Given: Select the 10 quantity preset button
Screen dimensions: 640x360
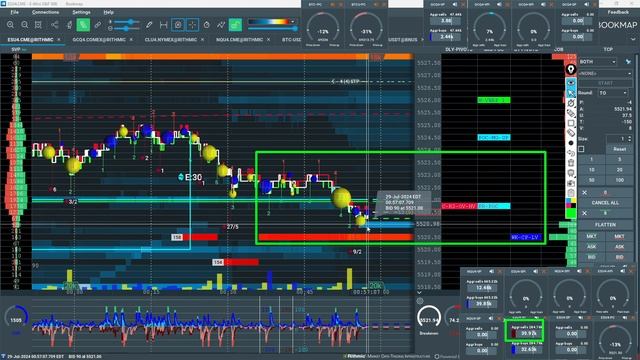Looking at the screenshot, I should (x=591, y=169).
